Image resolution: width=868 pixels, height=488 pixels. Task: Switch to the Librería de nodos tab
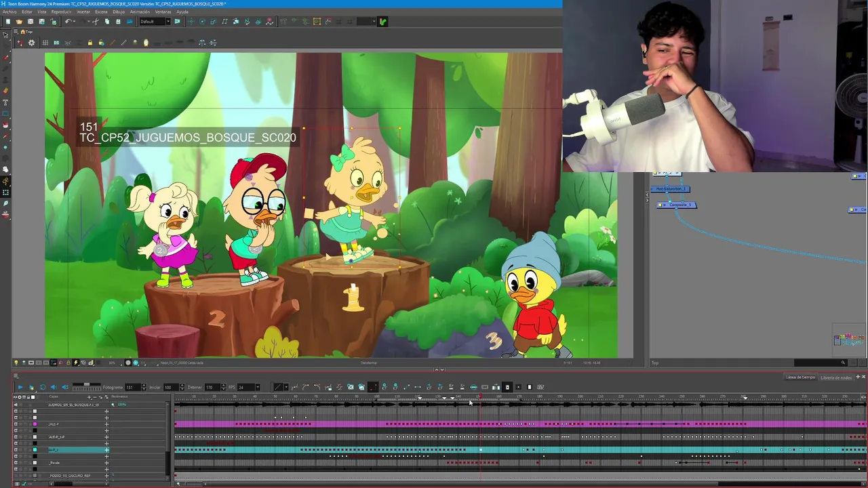pyautogui.click(x=835, y=378)
